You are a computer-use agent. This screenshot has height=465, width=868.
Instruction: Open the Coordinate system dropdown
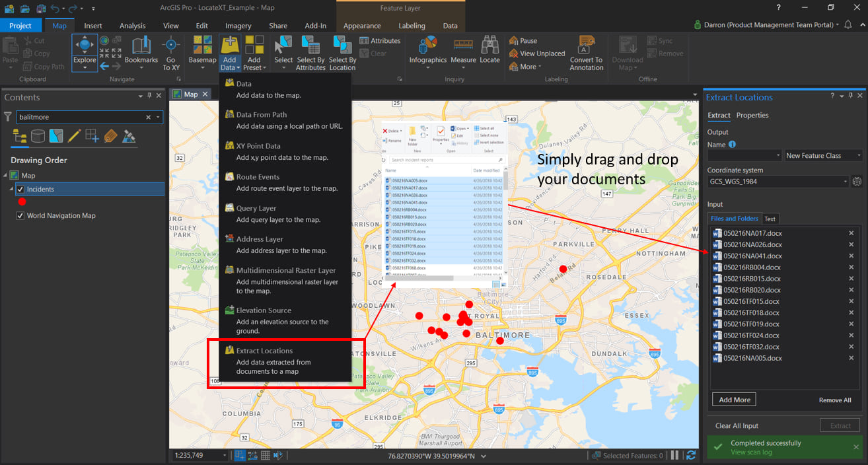click(845, 182)
